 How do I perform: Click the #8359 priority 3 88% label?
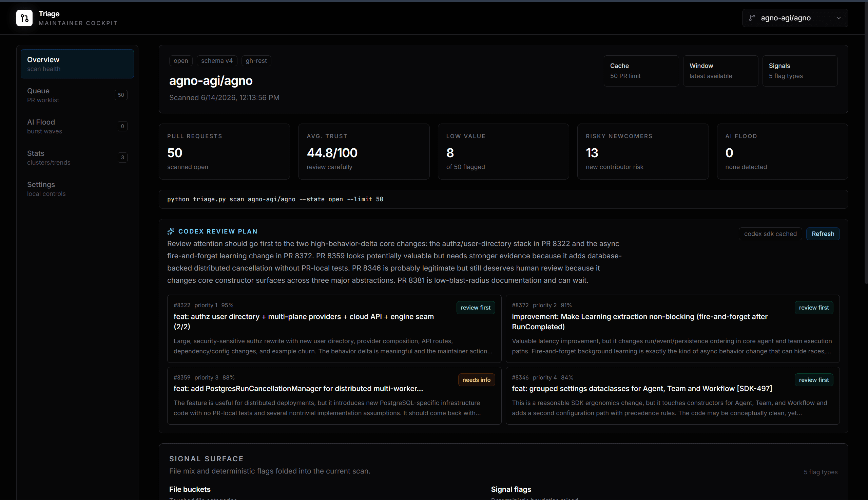(204, 377)
